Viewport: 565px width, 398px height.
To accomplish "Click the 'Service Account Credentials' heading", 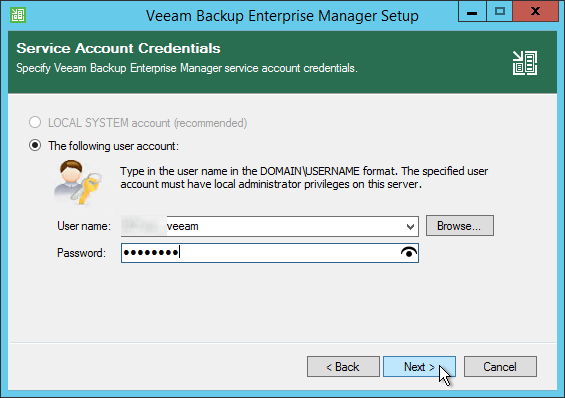I will (118, 48).
